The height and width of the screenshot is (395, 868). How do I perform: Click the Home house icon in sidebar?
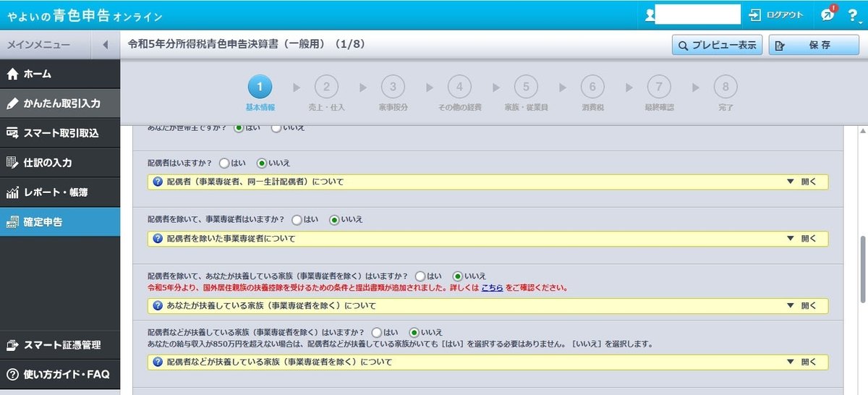point(12,74)
